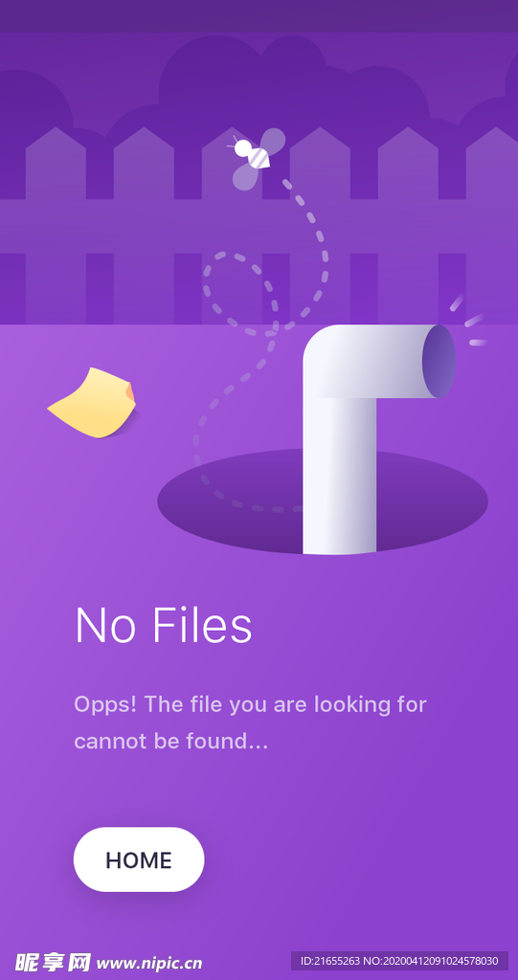518x980 pixels.
Task: Select the ID and NO number text label
Action: pyautogui.click(x=399, y=961)
